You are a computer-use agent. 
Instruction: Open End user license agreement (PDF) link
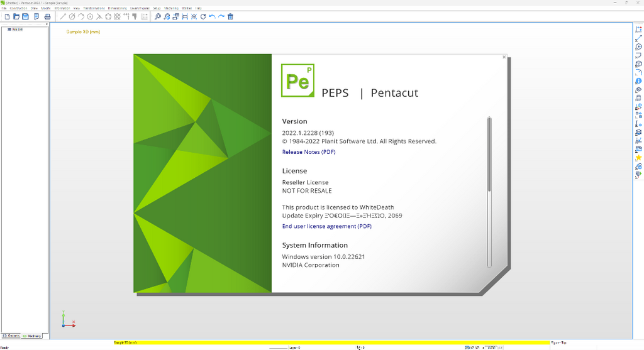[x=327, y=226]
